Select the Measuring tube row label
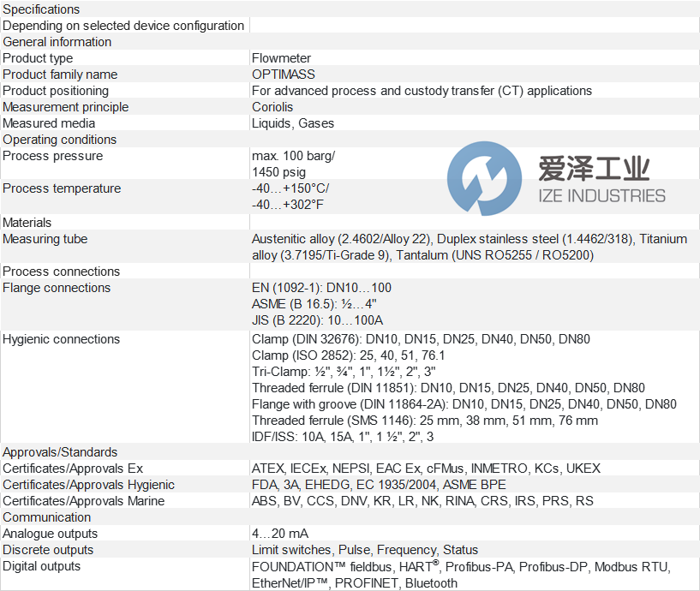This screenshot has height=591, width=700. pyautogui.click(x=45, y=239)
